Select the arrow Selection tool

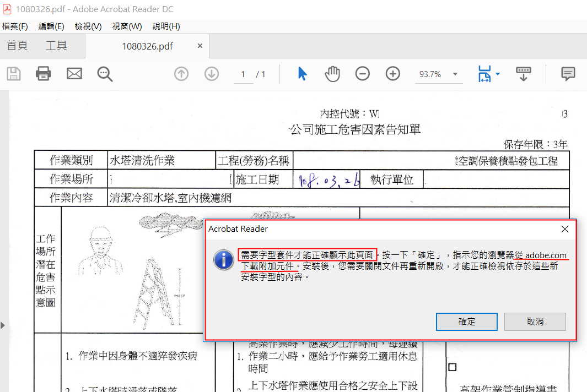coord(302,74)
